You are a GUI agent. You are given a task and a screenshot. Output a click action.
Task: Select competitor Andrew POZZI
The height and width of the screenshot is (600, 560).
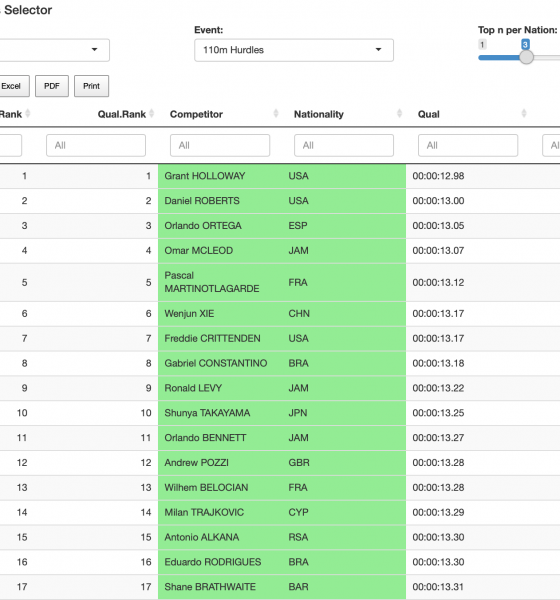[x=196, y=463]
